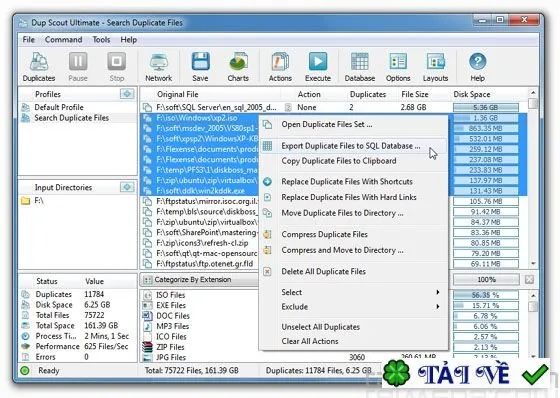Sort by File Size column header

coord(415,94)
